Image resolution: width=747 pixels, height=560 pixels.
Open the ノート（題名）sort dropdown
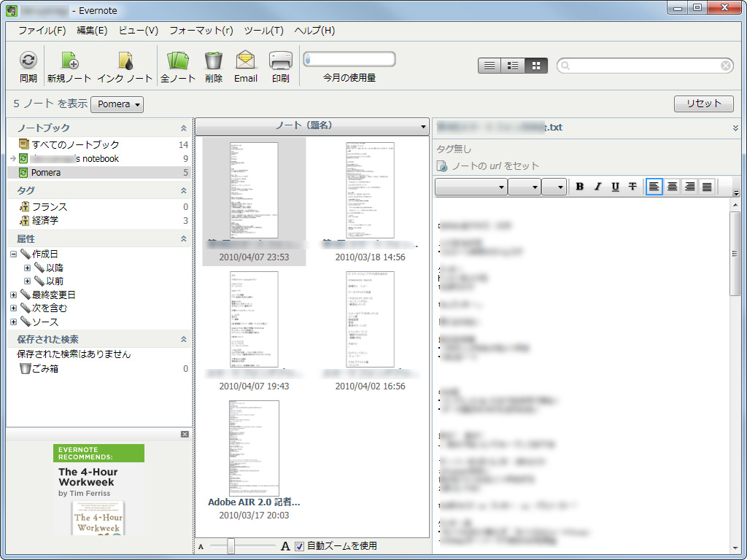coord(423,126)
